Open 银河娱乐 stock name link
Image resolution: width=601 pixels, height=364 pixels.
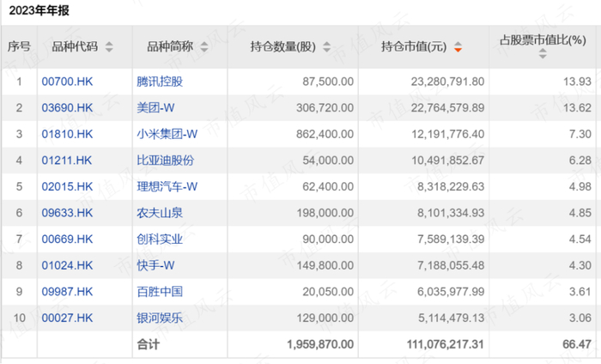click(160, 318)
